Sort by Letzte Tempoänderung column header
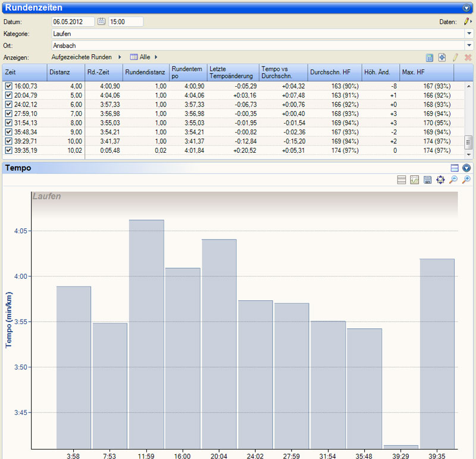This screenshot has height=459, width=476. click(233, 72)
